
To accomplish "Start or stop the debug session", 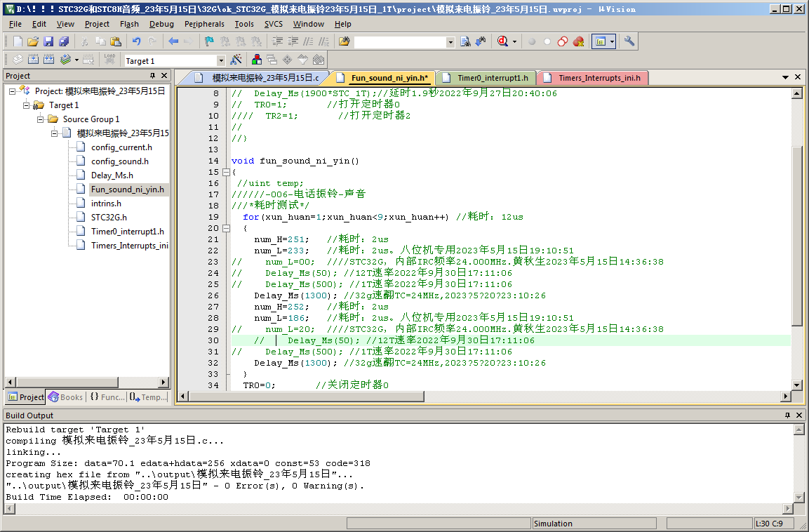I will (502, 41).
